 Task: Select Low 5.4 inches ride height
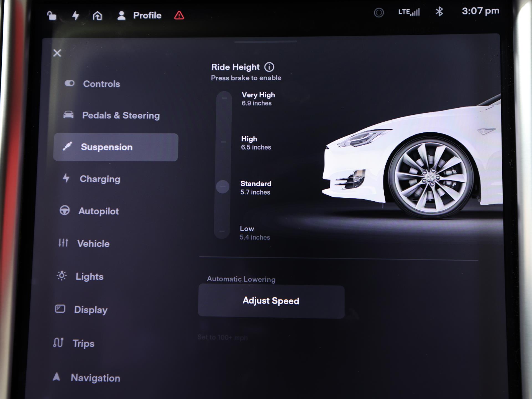(254, 233)
